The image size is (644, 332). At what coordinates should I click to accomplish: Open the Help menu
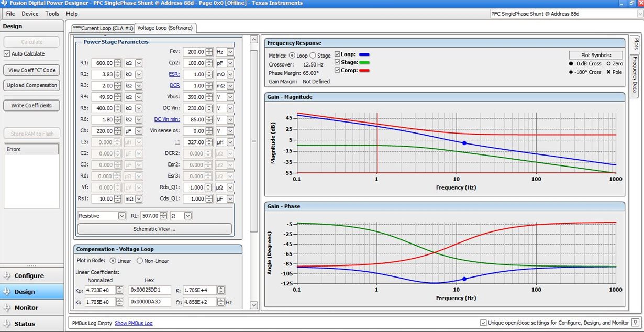tap(72, 14)
